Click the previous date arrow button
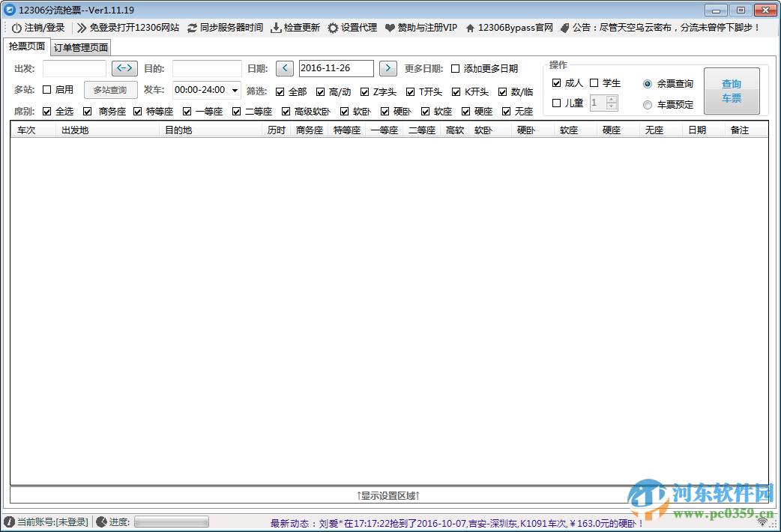781x532 pixels. pos(284,67)
